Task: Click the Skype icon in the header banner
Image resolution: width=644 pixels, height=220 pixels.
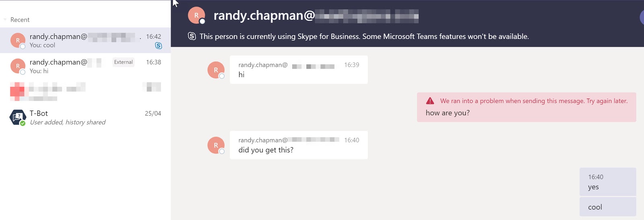Action: click(192, 36)
